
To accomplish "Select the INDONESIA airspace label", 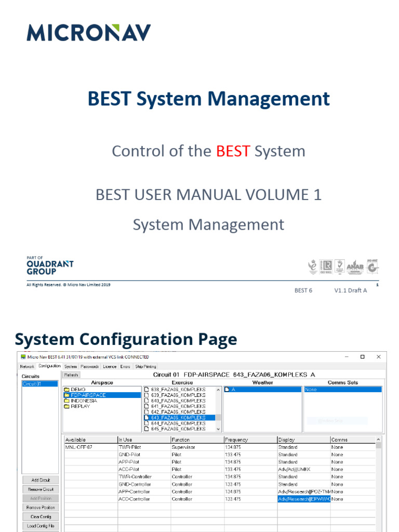I will pos(84,401).
